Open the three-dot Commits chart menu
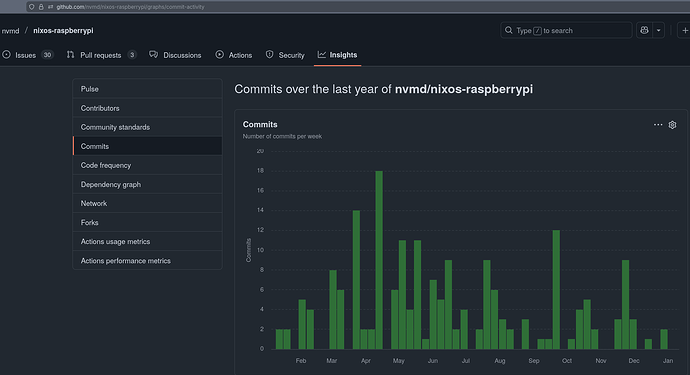690x375 pixels. click(x=658, y=125)
